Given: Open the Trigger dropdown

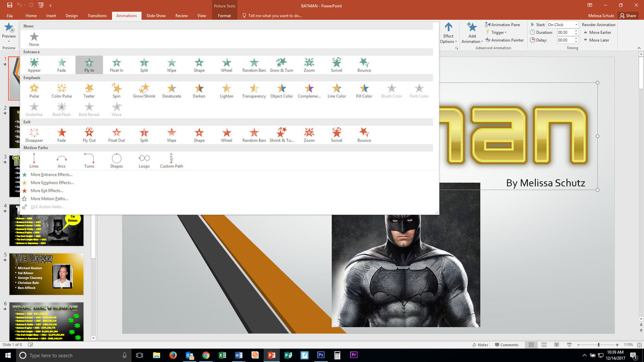Looking at the screenshot, I should [x=496, y=32].
